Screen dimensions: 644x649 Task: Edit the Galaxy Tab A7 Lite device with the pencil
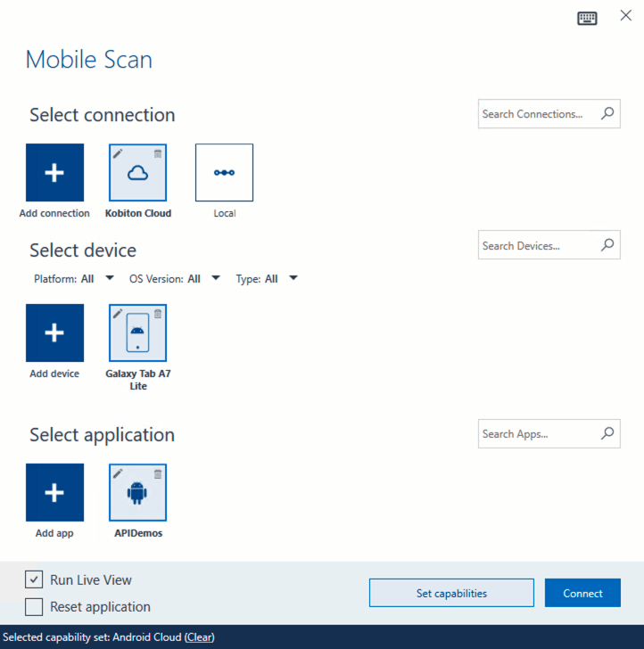coord(118,314)
